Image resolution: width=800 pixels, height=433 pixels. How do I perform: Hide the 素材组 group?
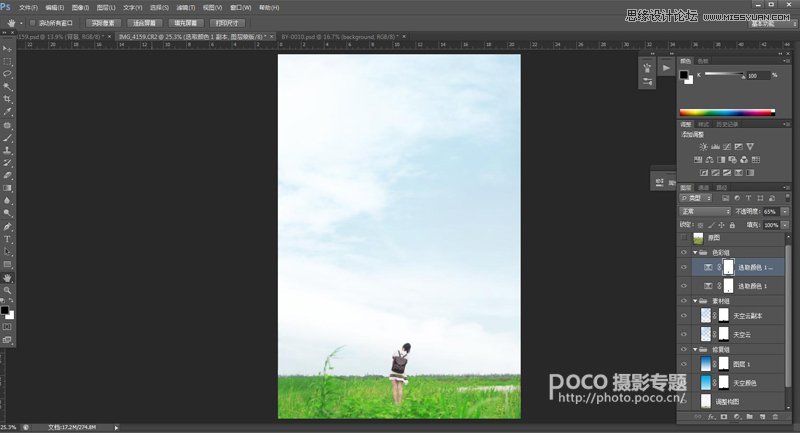684,301
